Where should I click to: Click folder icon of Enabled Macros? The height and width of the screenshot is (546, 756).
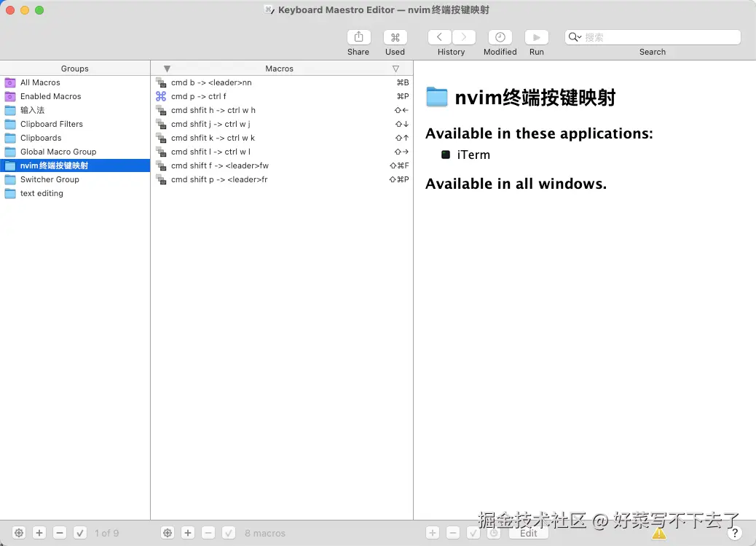[10, 96]
